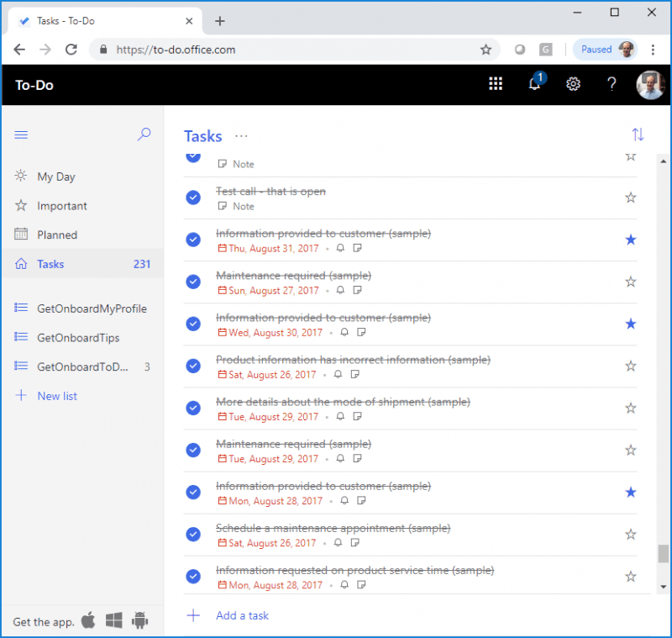Create a new list
The height and width of the screenshot is (638, 672).
point(57,396)
